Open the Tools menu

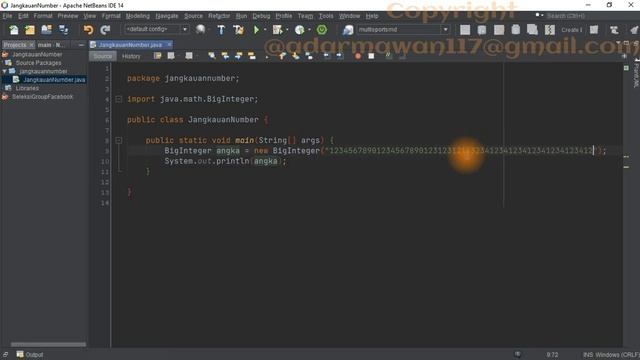click(x=326, y=16)
